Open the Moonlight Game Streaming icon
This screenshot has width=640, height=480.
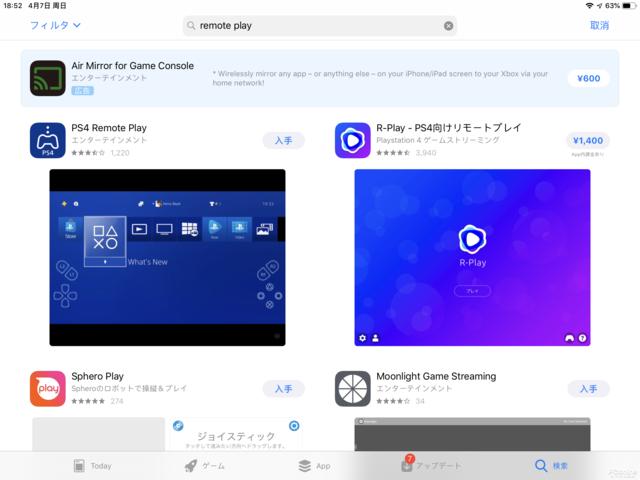pos(353,389)
